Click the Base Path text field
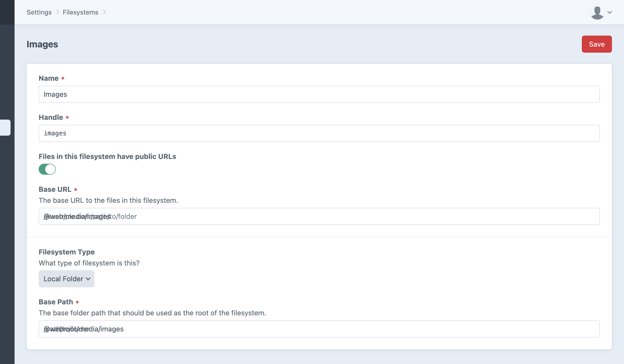This screenshot has width=624, height=364. pos(319,329)
